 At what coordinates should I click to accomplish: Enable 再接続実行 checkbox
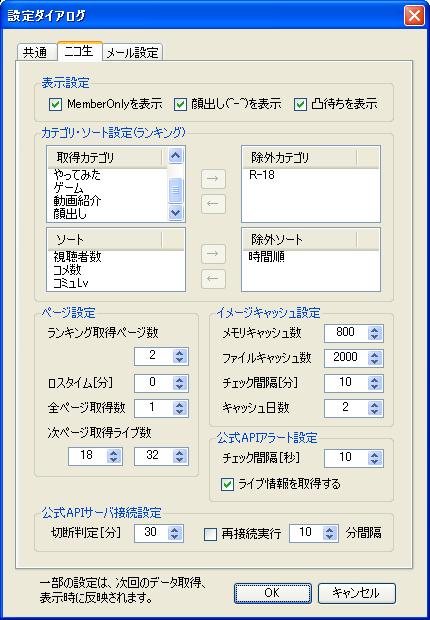pyautogui.click(x=210, y=534)
